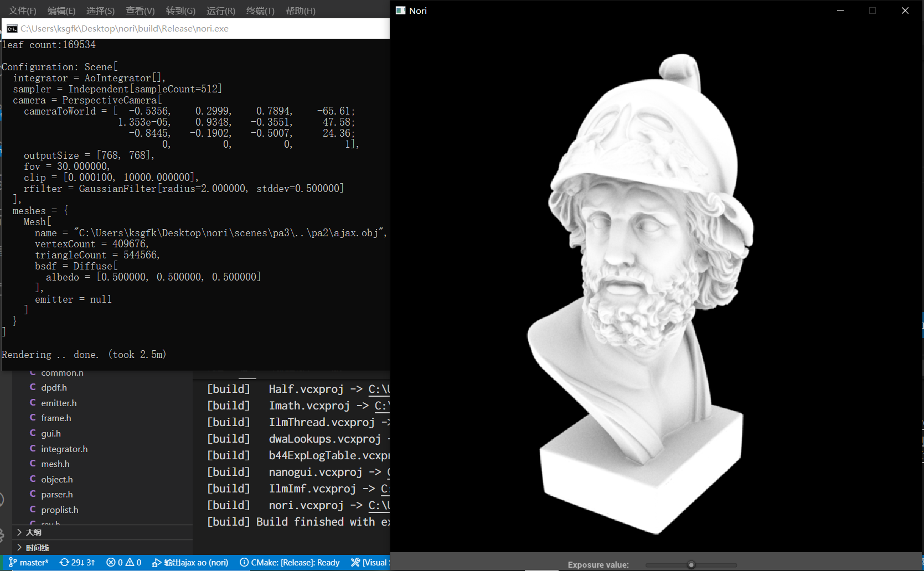Screen dimensions: 924x571
Task: Select emitter.h in the file tree
Action: click(59, 403)
